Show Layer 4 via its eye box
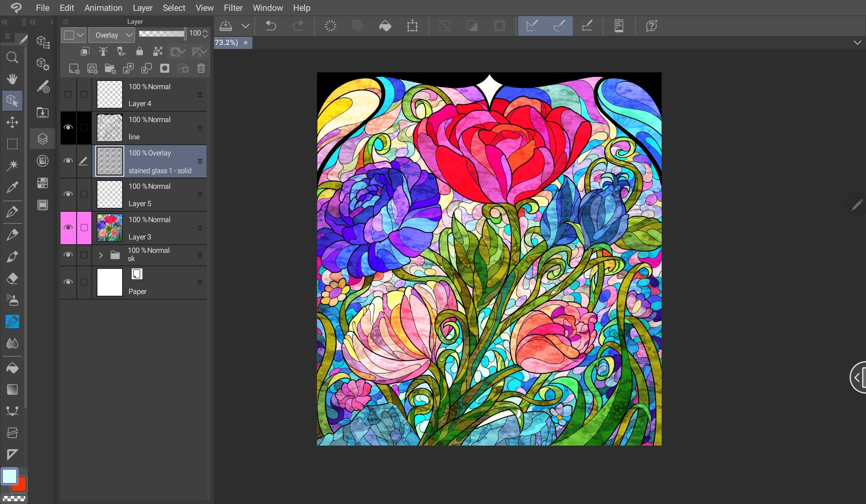This screenshot has height=504, width=866. pos(68,94)
